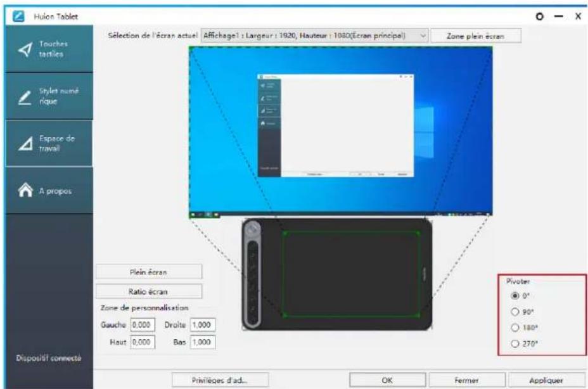Image resolution: width=588 pixels, height=389 pixels.
Task: Click the Appliquer button
Action: click(546, 380)
